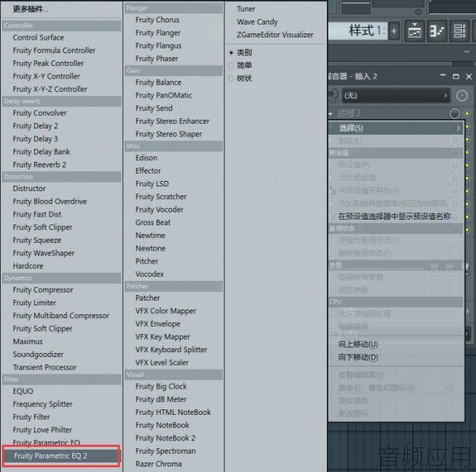The width and height of the screenshot is (476, 472).
Task: Add new pattern with plus button
Action: (x=393, y=31)
